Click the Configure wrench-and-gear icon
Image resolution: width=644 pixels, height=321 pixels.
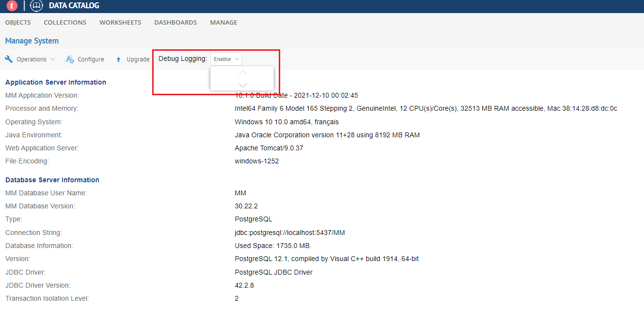click(69, 58)
